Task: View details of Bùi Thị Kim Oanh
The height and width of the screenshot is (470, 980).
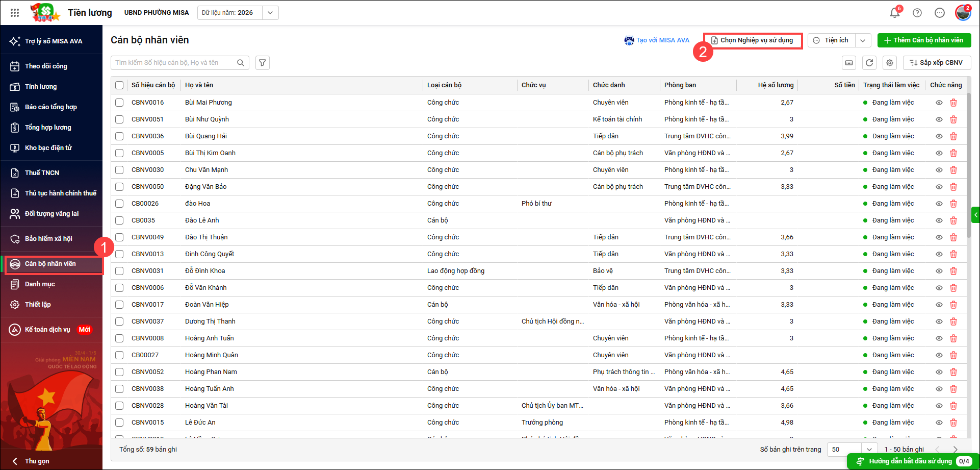Action: point(939,153)
